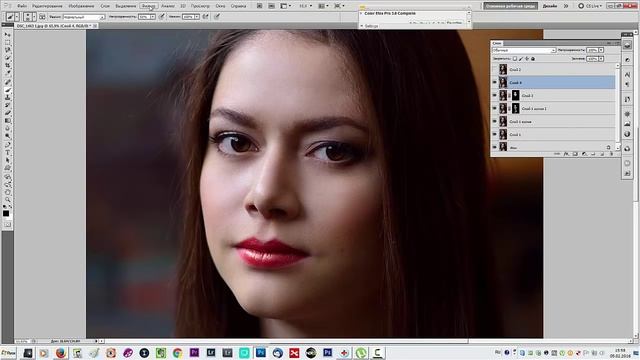
Task: Select the Zoom tool in the toolbox
Action: point(7,200)
